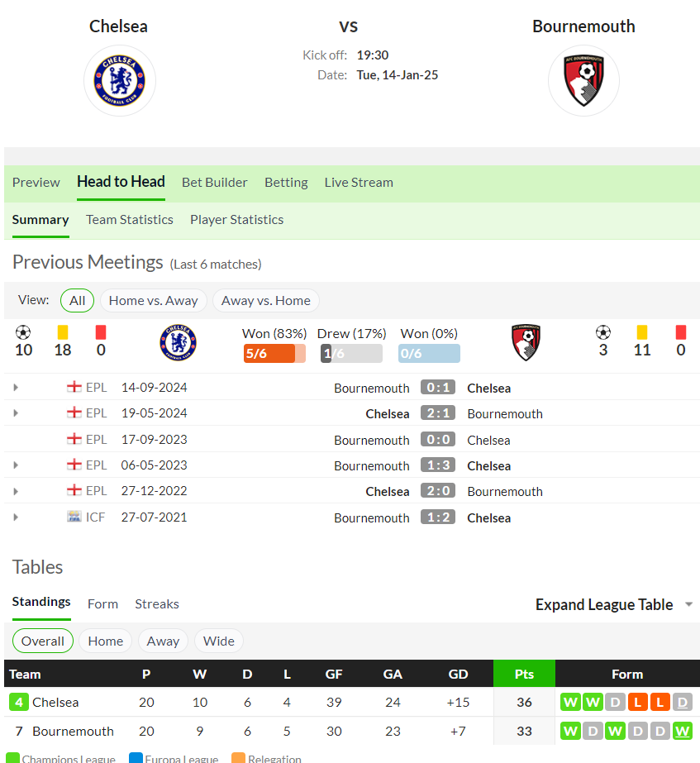Viewport: 700px width, 763px height.
Task: Open the Expand League Table dropdown
Action: [614, 604]
